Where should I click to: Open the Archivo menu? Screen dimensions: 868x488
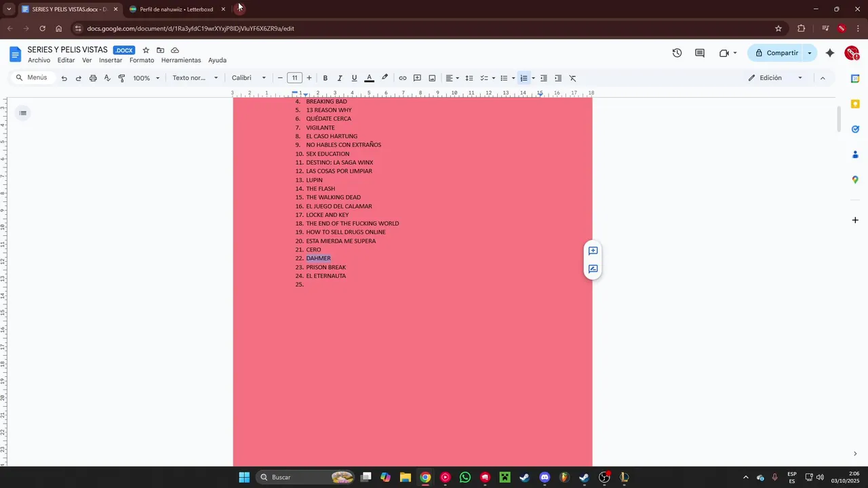click(x=39, y=60)
